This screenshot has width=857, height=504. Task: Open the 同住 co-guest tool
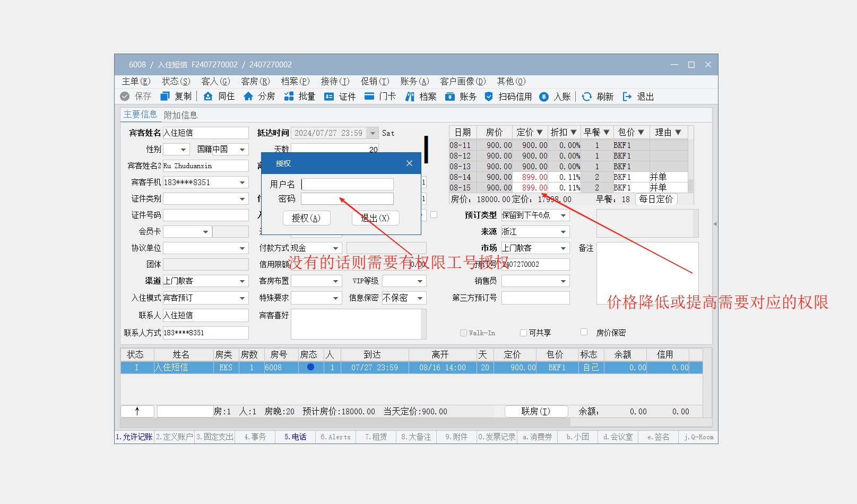208,97
